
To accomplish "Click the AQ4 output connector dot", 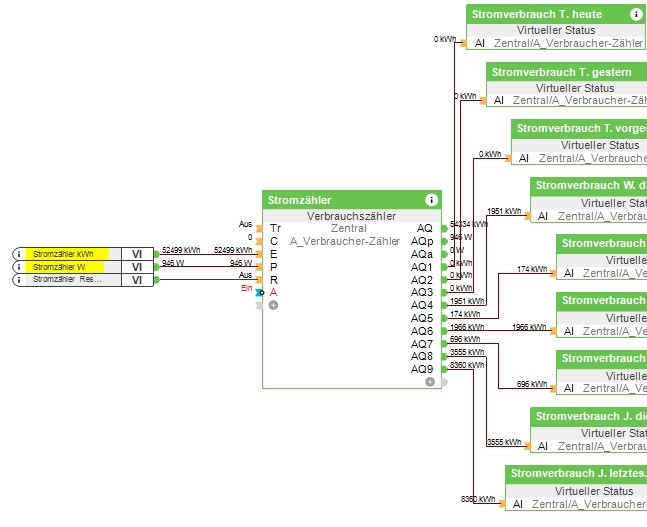I will [444, 305].
